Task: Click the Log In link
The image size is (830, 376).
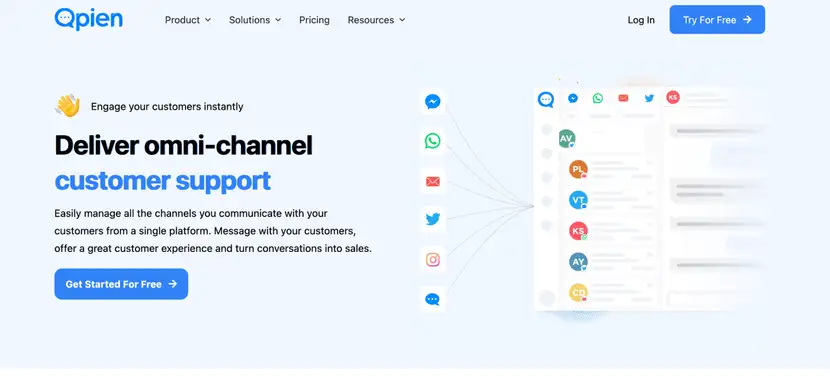Action: (641, 20)
